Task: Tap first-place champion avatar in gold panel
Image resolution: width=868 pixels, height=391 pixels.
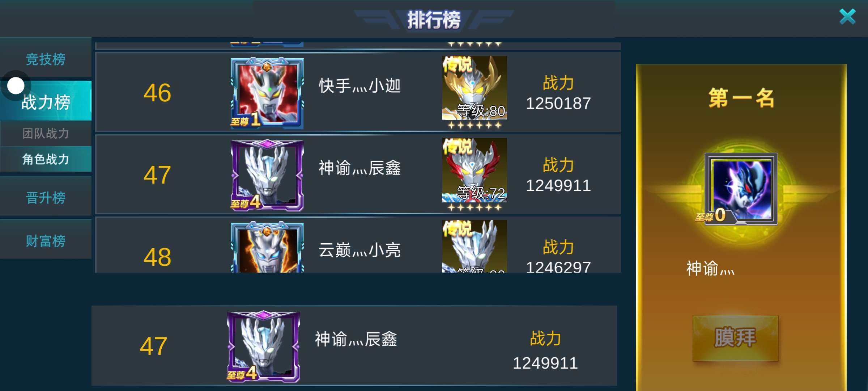Action: pyautogui.click(x=740, y=189)
